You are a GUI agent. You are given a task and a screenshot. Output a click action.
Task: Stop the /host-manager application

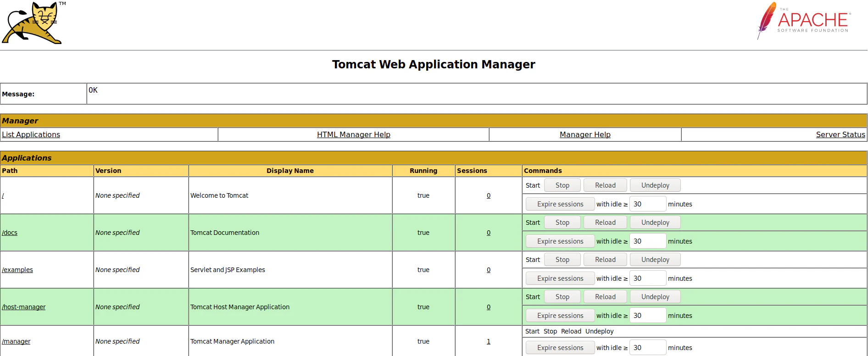point(562,297)
